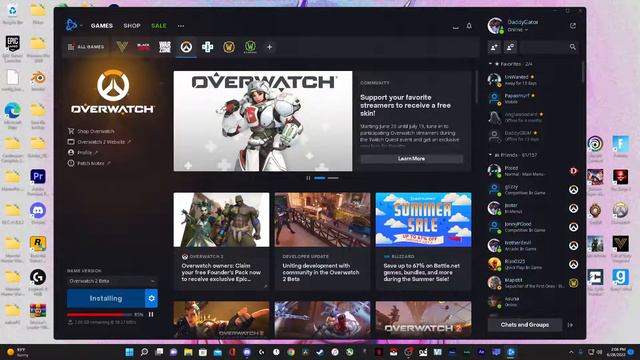Open Summer Sale news card

(x=423, y=241)
